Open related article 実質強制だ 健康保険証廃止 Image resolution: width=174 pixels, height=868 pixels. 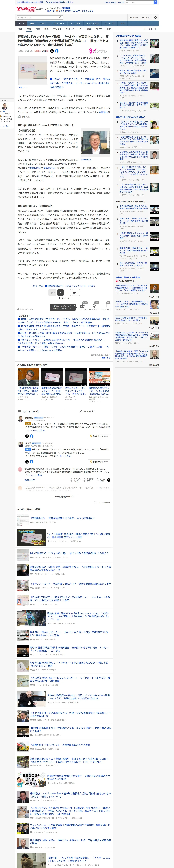pos(62,518)
